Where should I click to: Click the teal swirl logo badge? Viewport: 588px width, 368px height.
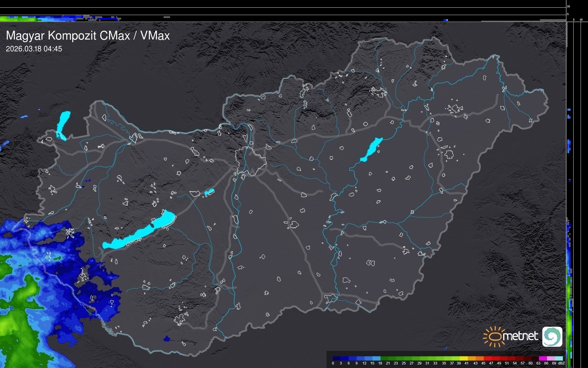(552, 337)
